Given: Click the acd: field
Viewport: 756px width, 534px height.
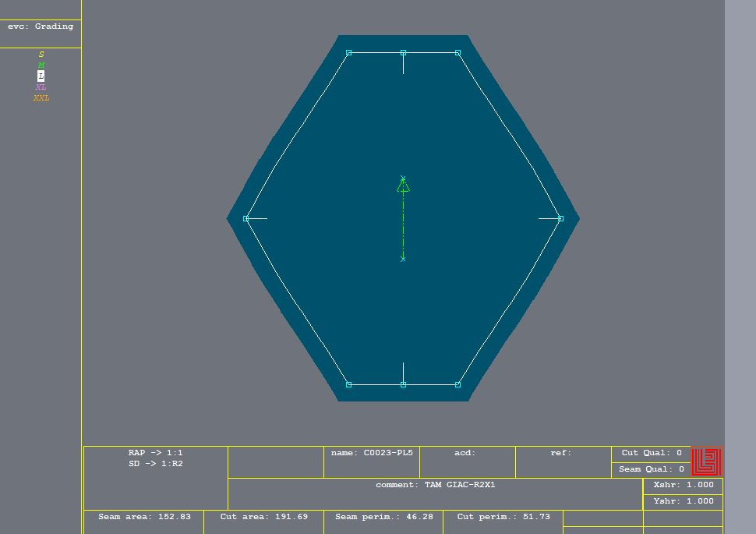Looking at the screenshot, I should pos(468,462).
